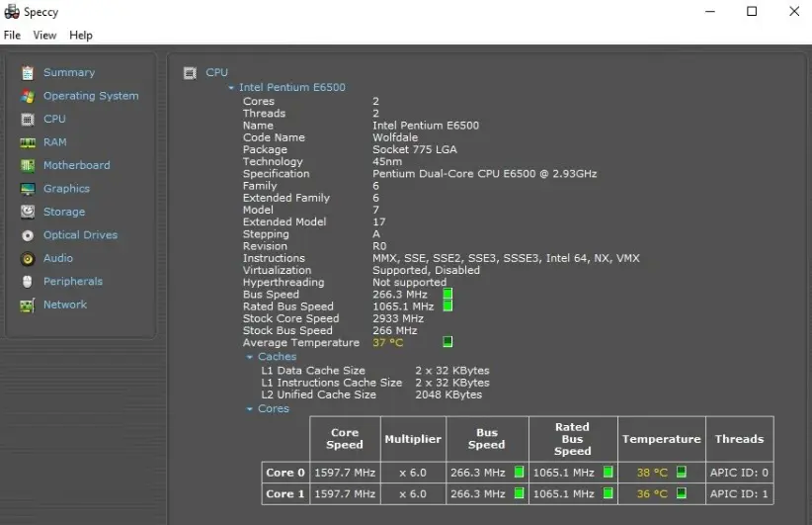Open the Operating System section
Image resolution: width=812 pixels, height=525 pixels.
(x=91, y=96)
